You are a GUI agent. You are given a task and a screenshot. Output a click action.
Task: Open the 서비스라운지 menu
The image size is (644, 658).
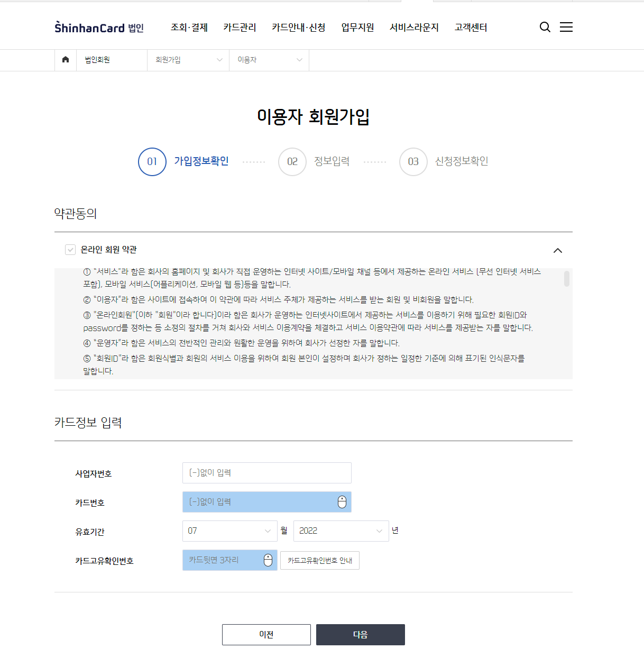415,28
